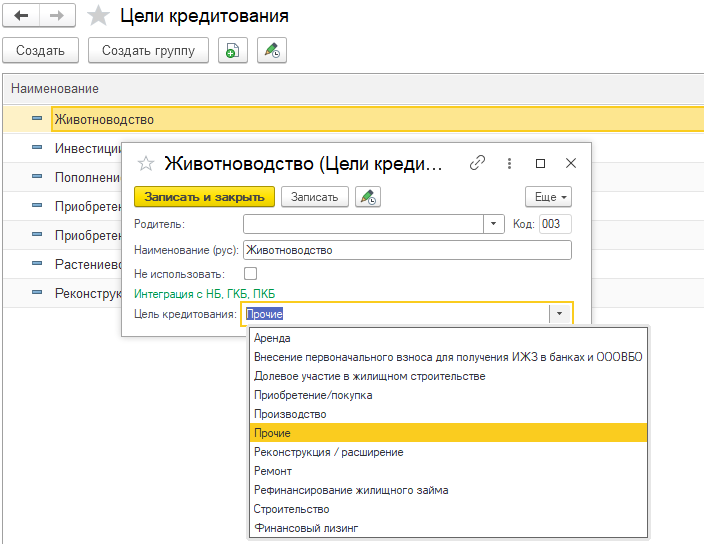Tick the Не использовать checkbox
This screenshot has width=704, height=544.
(x=251, y=273)
